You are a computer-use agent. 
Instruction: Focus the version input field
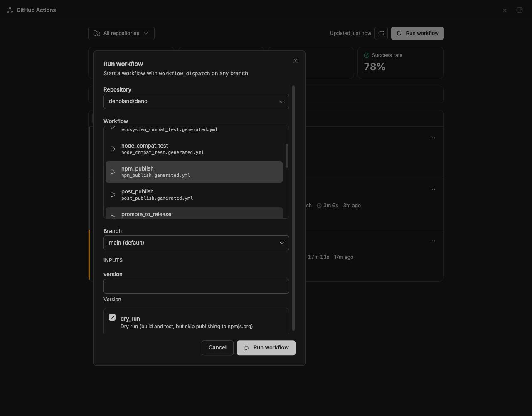point(196,286)
